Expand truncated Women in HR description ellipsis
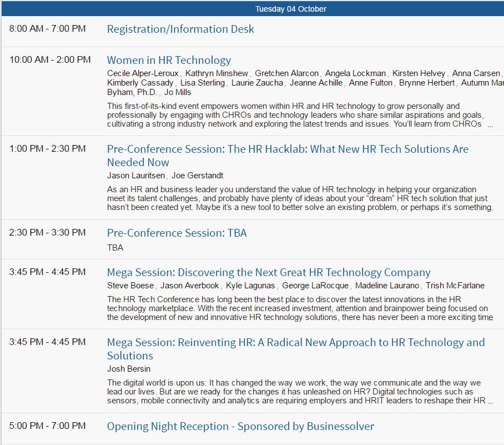Image resolution: width=504 pixels, height=445 pixels. pyautogui.click(x=490, y=126)
